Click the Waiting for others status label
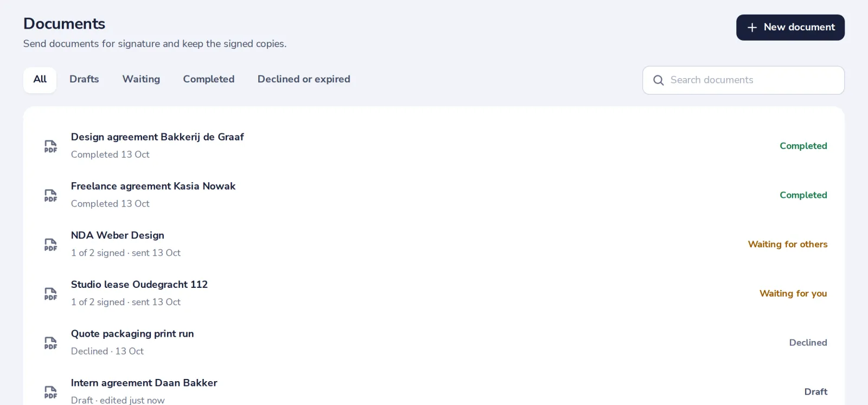This screenshot has width=868, height=405. point(788,245)
